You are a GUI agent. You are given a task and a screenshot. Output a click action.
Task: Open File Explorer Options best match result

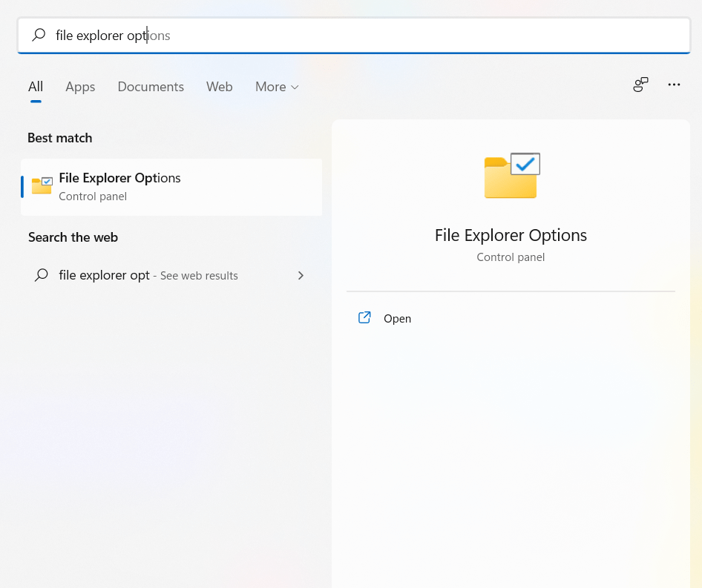tap(171, 187)
